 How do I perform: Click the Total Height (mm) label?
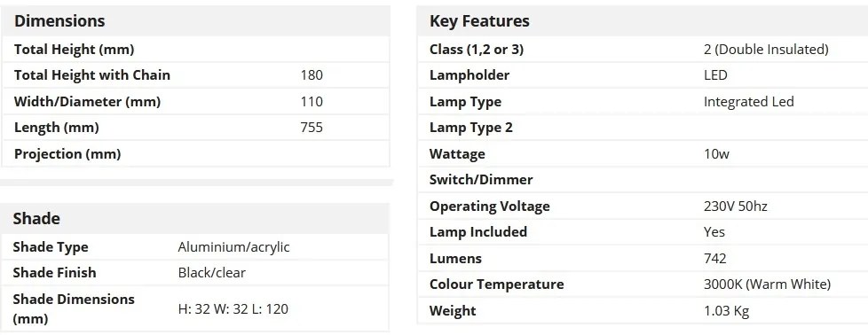75,50
